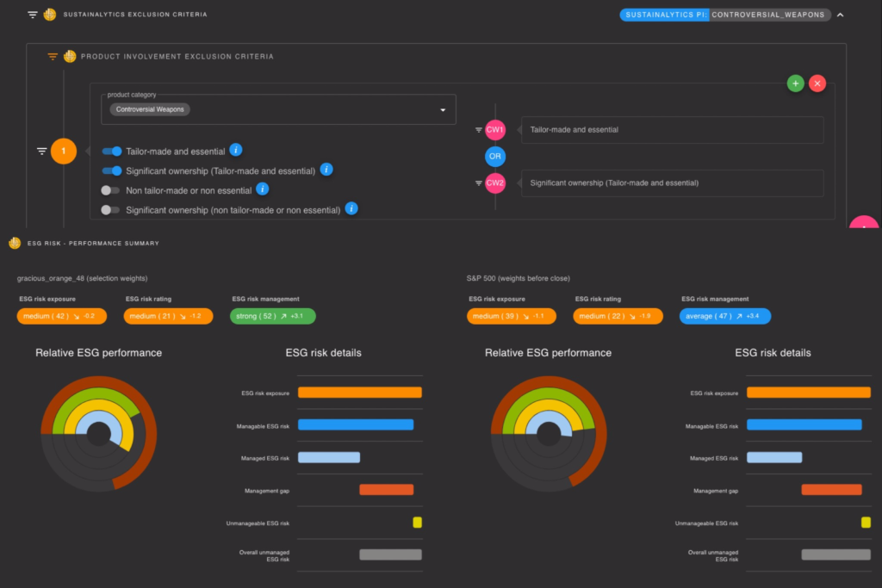The image size is (882, 588).
Task: Click the CW2 Significant ownership field
Action: 672,183
